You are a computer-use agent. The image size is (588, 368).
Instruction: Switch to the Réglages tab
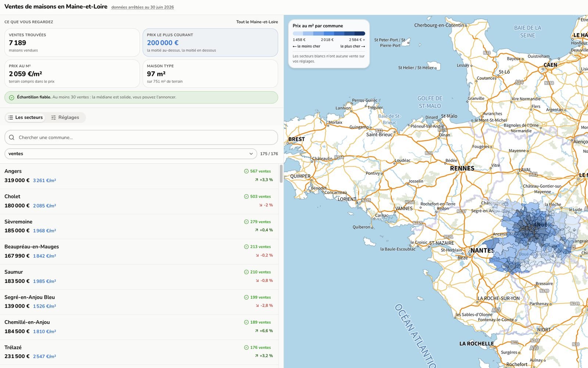tap(65, 117)
